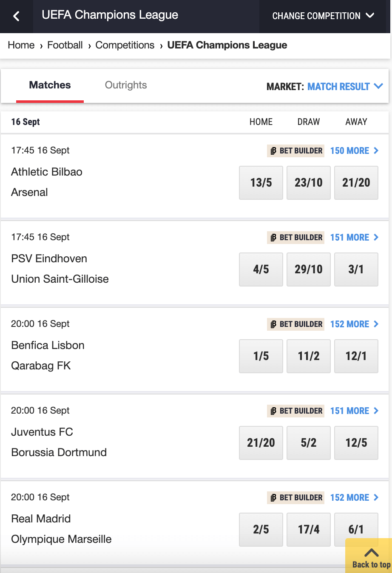Open Bet Builder for Real Madrid match
This screenshot has width=392, height=573.
[x=296, y=497]
